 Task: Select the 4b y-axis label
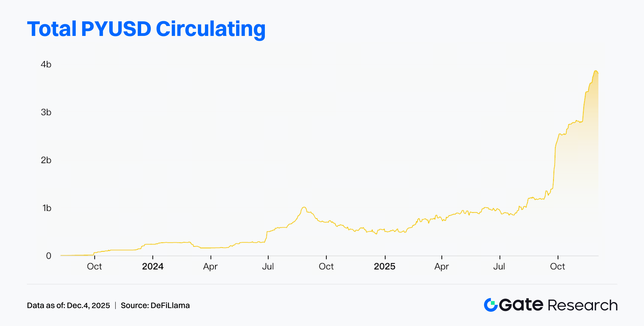46,64
